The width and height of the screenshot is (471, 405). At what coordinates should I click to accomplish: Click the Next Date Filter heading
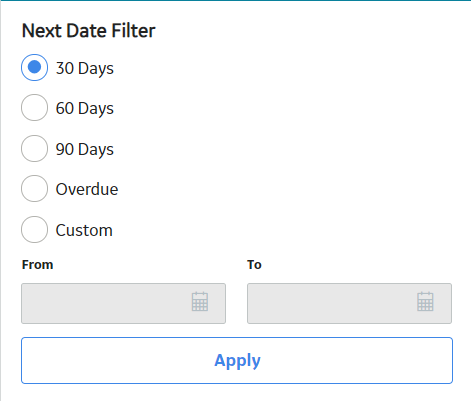89,31
